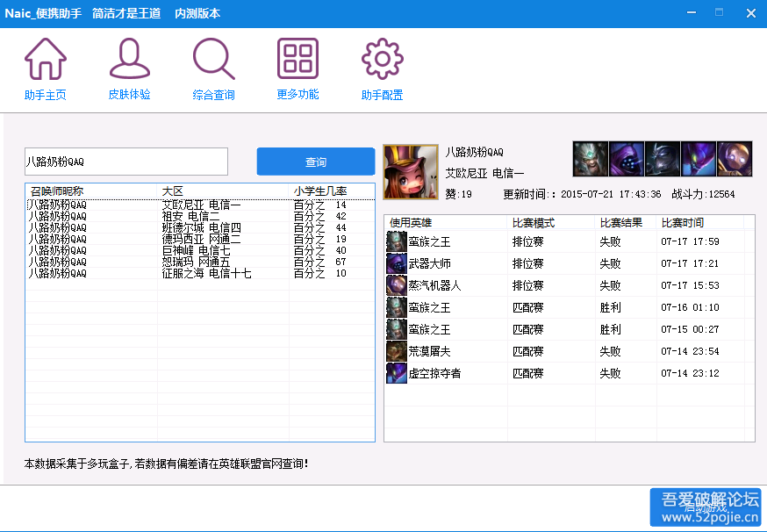This screenshot has height=532, width=767.
Task: Open the 更多功能 grid icon
Action: pos(297,59)
